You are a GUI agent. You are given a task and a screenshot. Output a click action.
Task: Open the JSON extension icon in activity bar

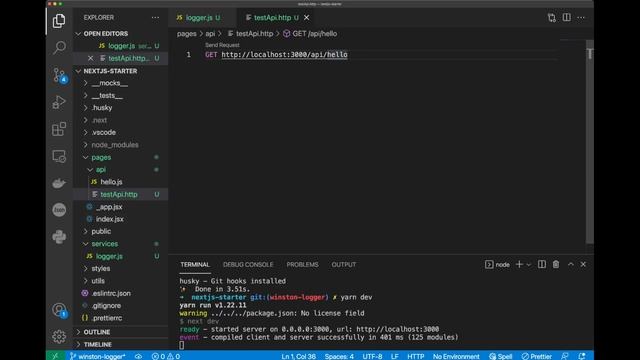[x=59, y=210]
